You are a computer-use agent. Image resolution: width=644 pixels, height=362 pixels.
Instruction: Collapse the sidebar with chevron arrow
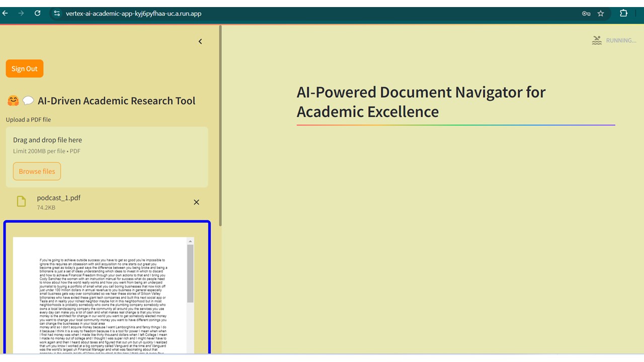(x=200, y=41)
